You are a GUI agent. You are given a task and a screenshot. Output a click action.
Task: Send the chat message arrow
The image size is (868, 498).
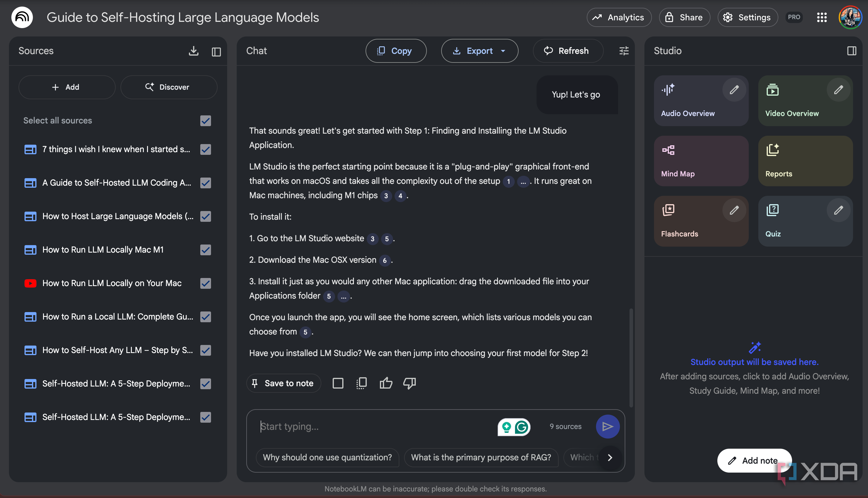[607, 426]
